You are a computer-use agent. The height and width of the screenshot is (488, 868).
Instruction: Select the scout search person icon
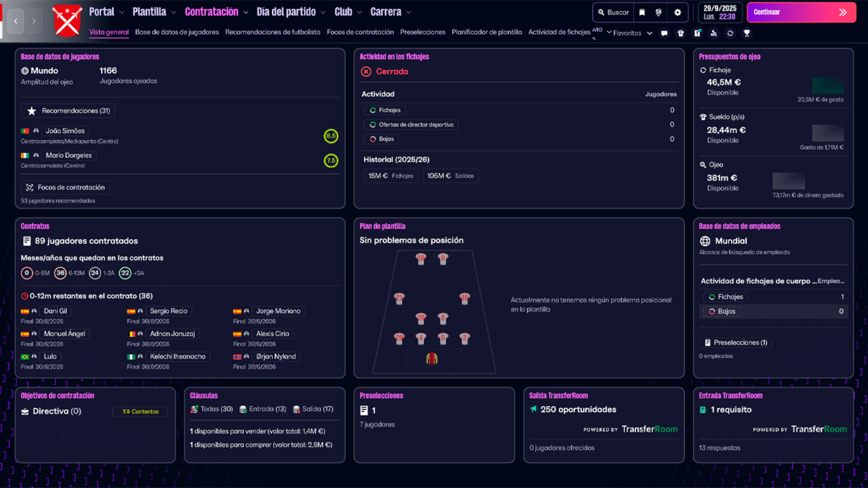714,33
